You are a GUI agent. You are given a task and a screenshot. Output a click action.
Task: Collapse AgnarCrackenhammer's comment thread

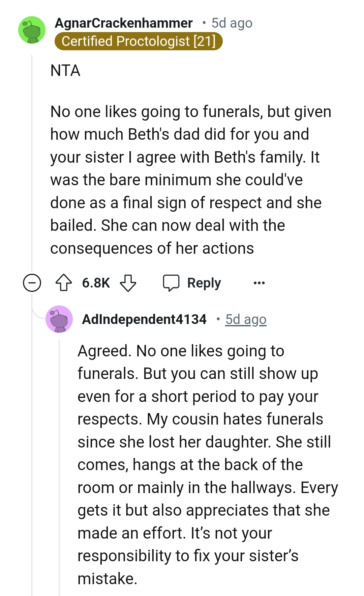point(32,283)
